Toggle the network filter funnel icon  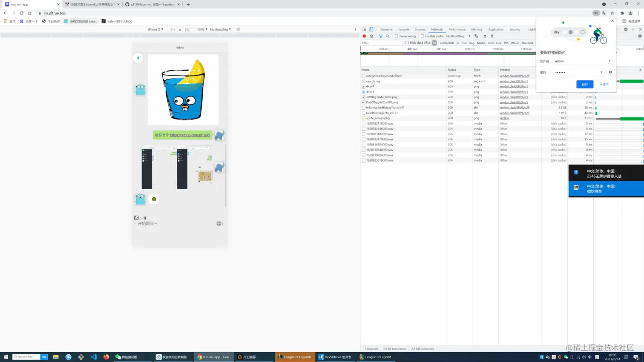[x=380, y=36]
